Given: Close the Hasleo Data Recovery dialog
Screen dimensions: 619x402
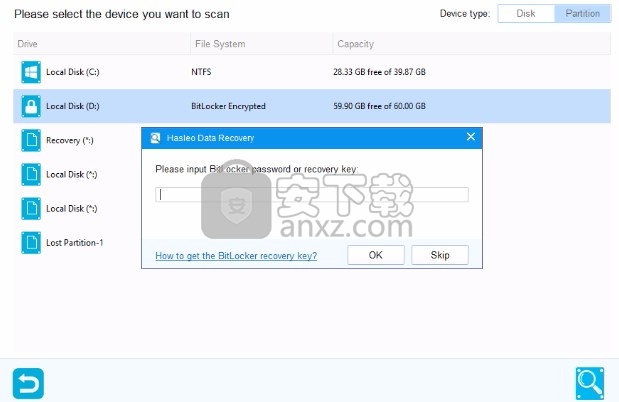Looking at the screenshot, I should [471, 137].
